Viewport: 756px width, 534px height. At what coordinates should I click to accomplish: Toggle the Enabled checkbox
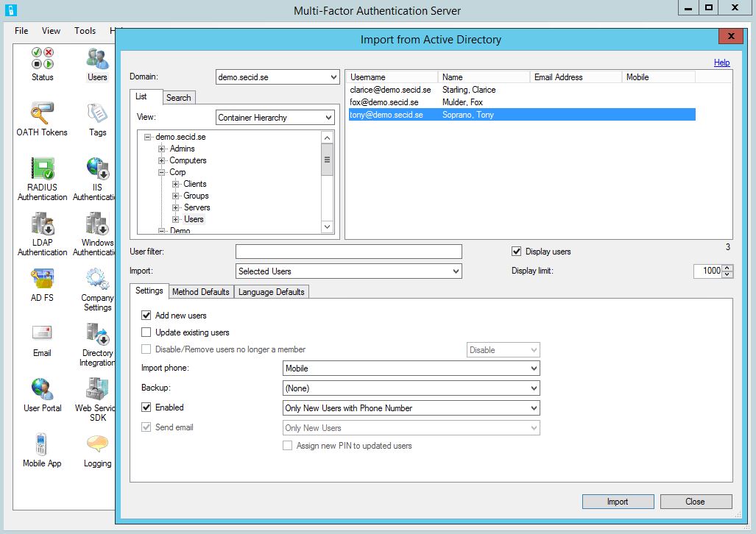(146, 407)
